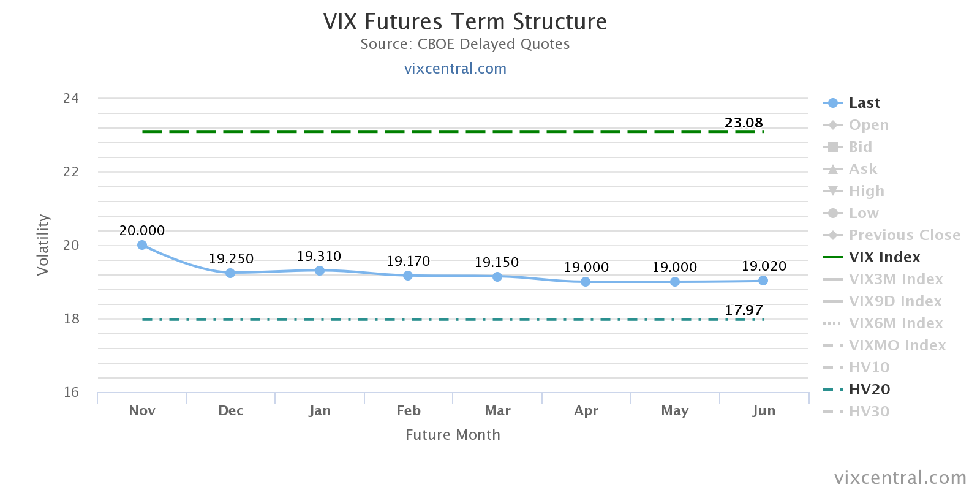The width and height of the screenshot is (980, 490).
Task: Click the teal HV20 dash-dot legend marker
Action: 832,390
